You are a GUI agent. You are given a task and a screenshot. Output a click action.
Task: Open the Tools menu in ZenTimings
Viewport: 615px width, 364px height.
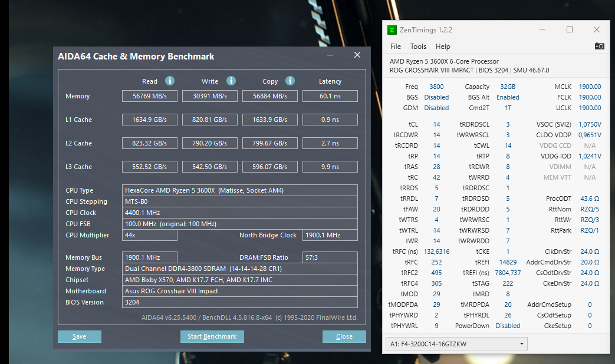[418, 47]
